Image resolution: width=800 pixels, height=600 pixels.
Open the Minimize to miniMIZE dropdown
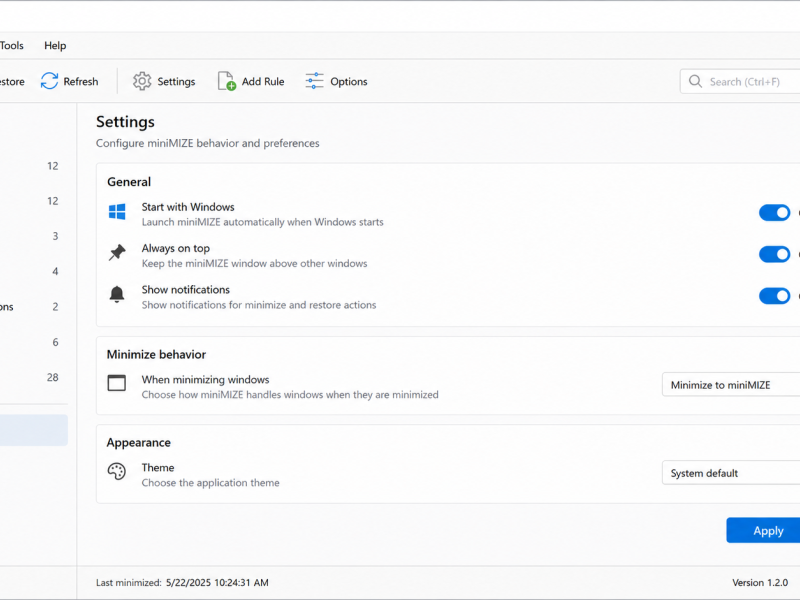[731, 385]
